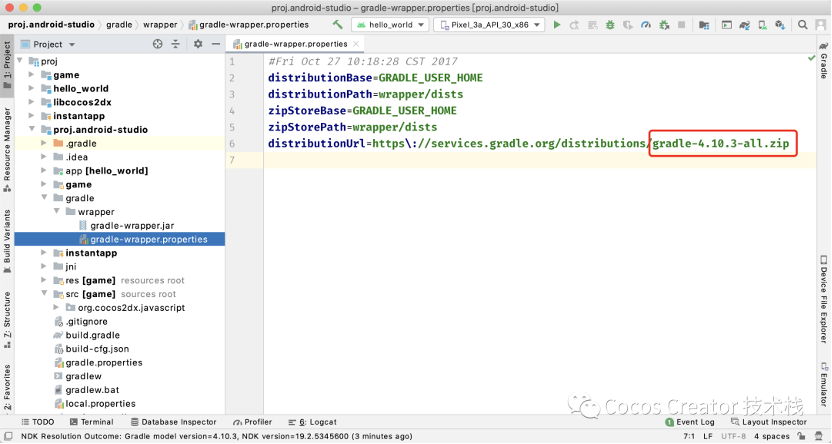Toggle the Build Variants side panel

(7, 237)
